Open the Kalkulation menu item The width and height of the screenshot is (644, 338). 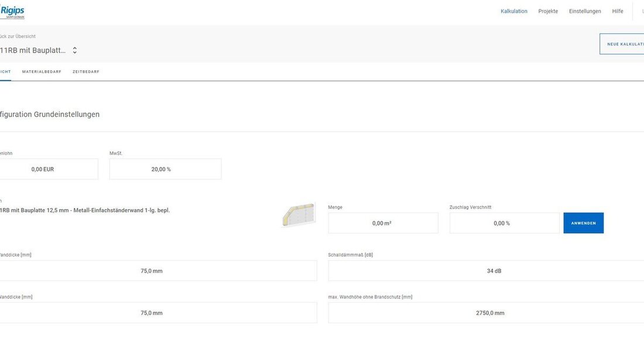coord(513,11)
